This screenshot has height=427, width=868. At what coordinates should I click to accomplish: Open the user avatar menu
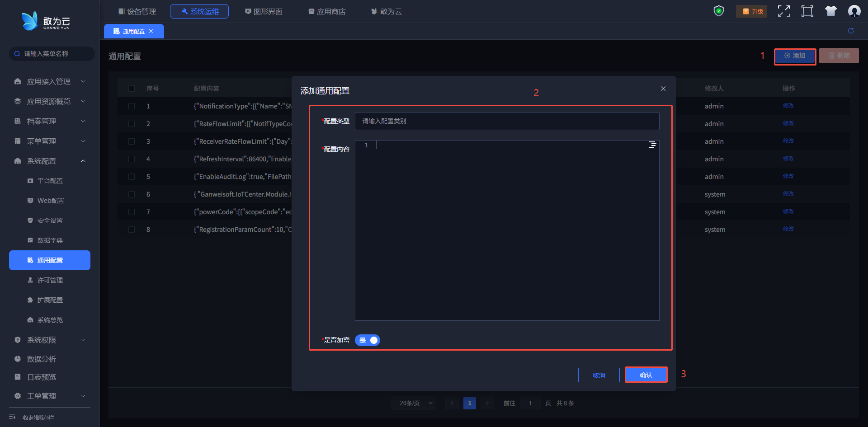click(x=854, y=11)
